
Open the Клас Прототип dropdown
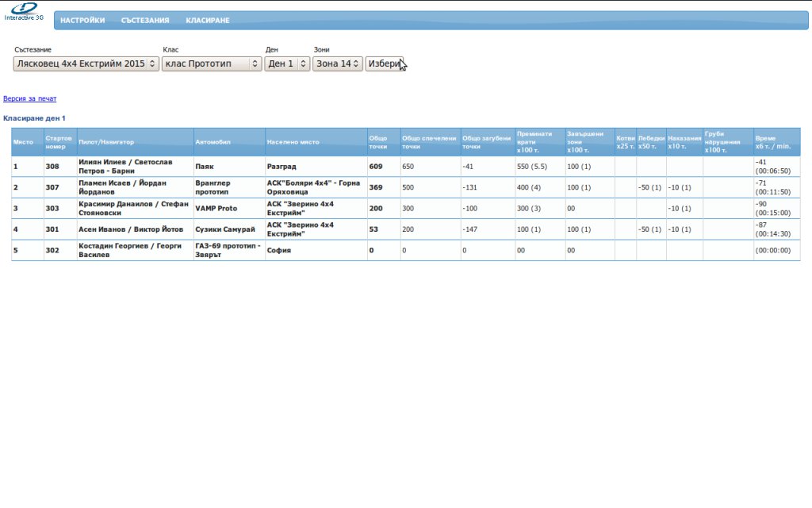click(x=212, y=63)
